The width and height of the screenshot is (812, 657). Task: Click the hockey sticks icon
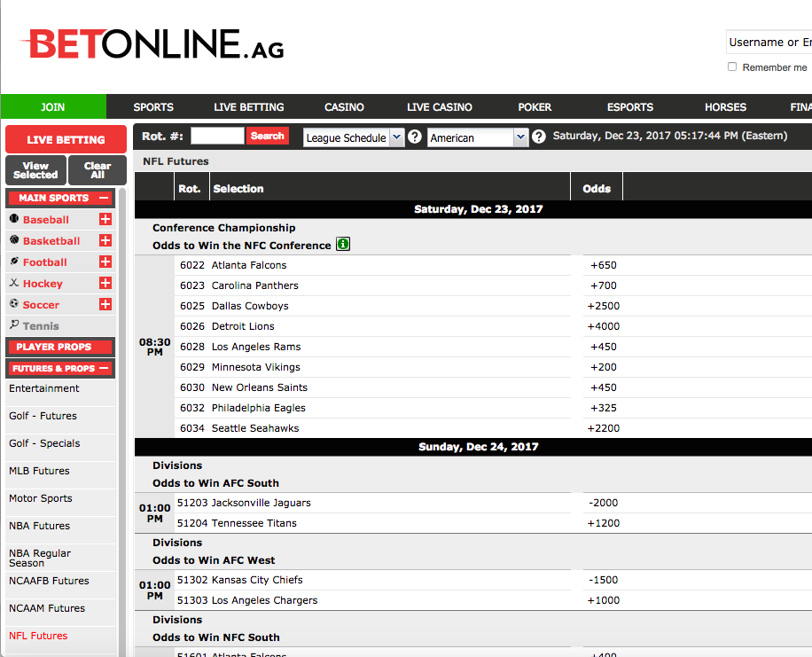(14, 282)
